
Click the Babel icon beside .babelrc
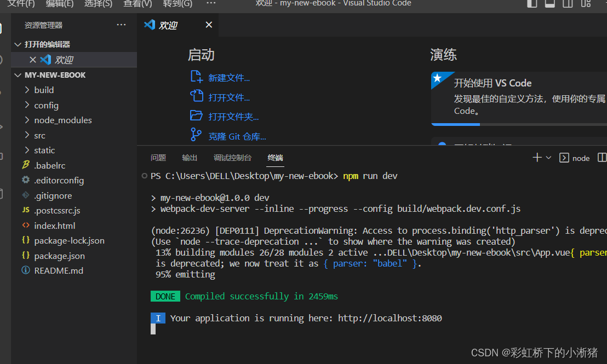26,165
